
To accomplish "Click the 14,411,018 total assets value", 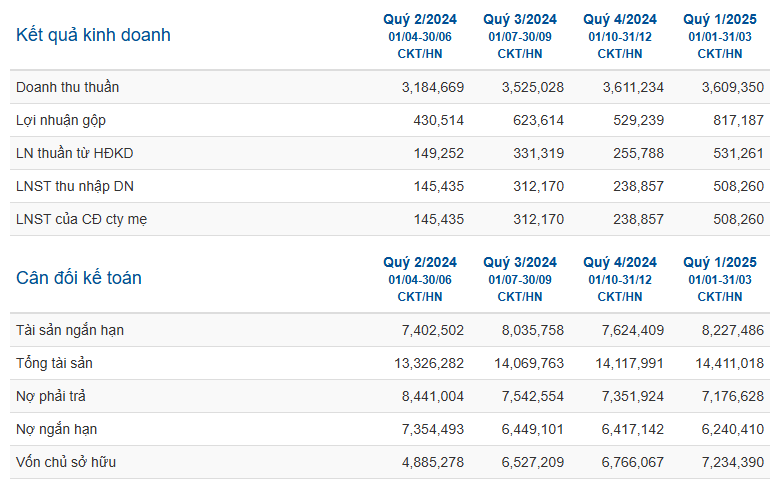I will pos(725,363).
